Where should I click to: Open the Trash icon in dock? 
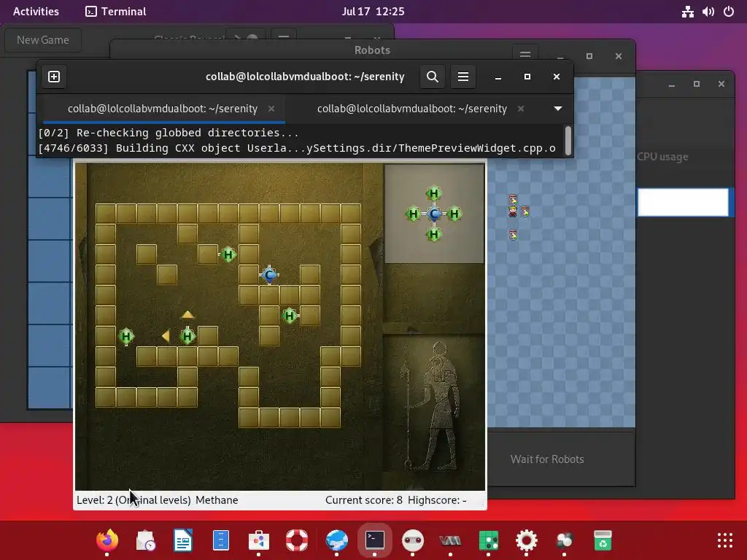603,540
